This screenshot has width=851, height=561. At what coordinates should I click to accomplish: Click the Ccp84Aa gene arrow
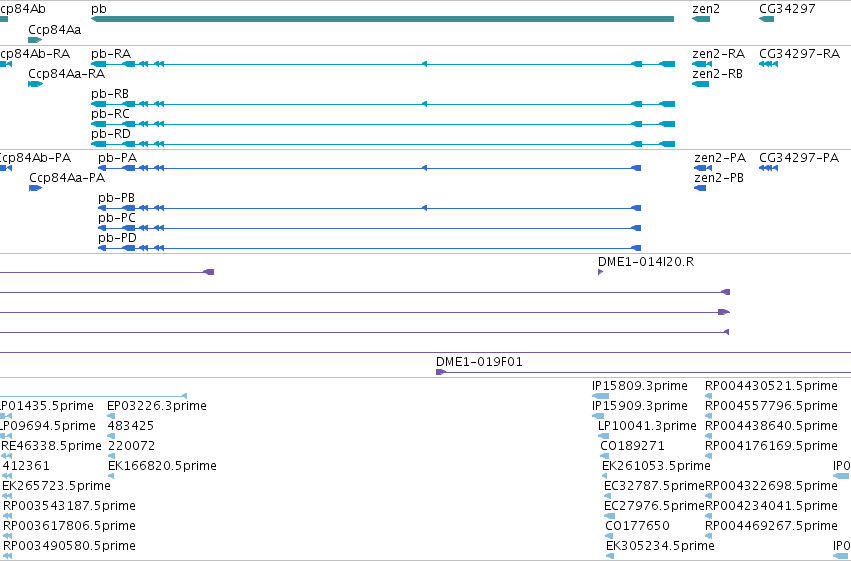click(35, 40)
